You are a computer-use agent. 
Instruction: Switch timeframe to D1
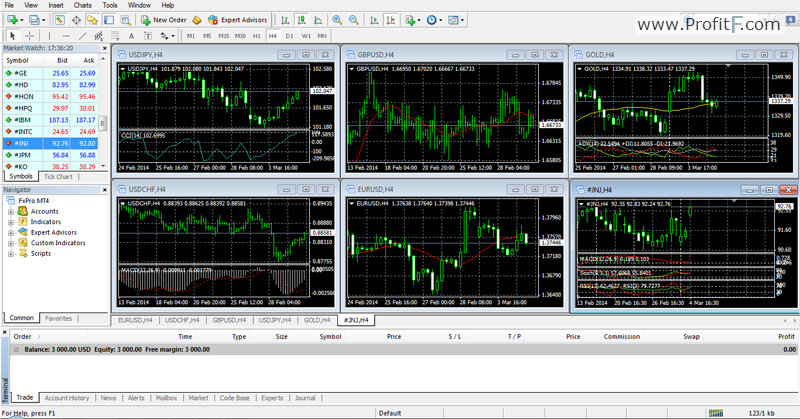point(289,36)
